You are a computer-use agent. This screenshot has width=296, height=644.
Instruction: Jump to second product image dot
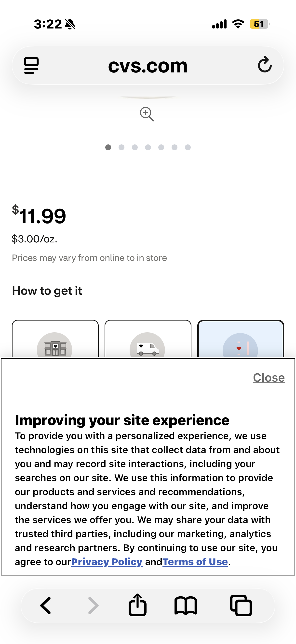[x=121, y=148]
